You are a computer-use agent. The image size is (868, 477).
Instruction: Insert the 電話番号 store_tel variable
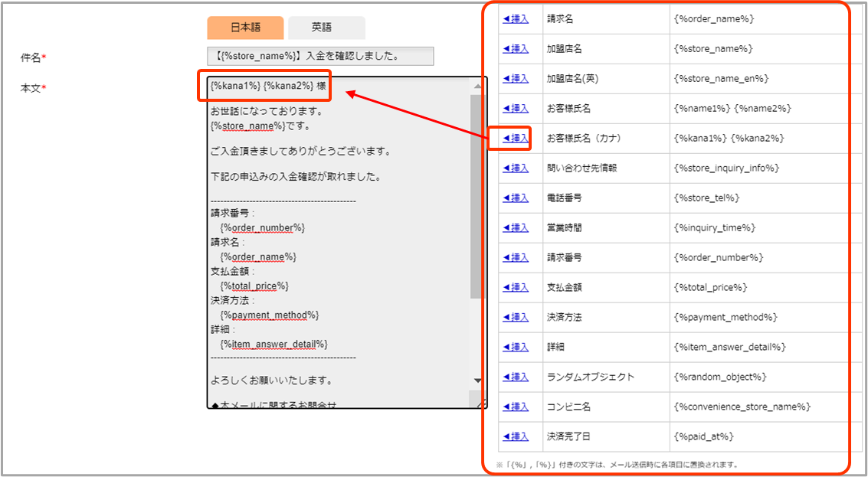pyautogui.click(x=516, y=198)
